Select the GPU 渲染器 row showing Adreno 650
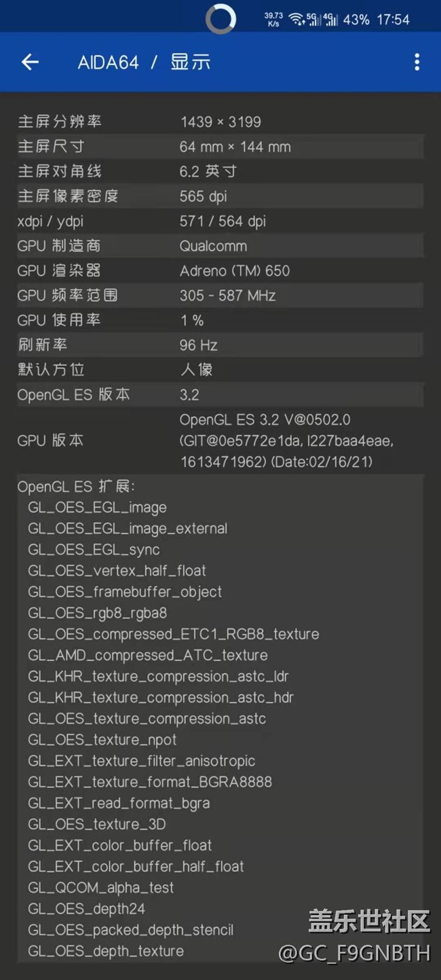This screenshot has width=441, height=980. coord(220,270)
